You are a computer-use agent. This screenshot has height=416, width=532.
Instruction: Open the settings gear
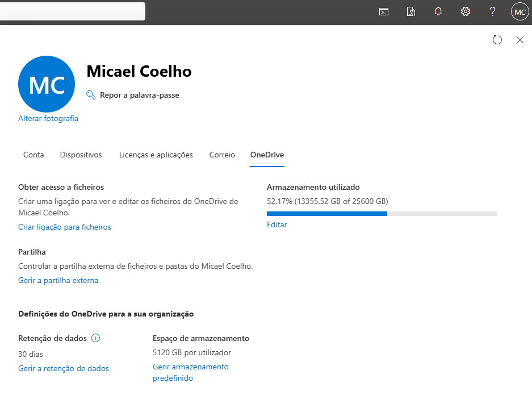(466, 12)
